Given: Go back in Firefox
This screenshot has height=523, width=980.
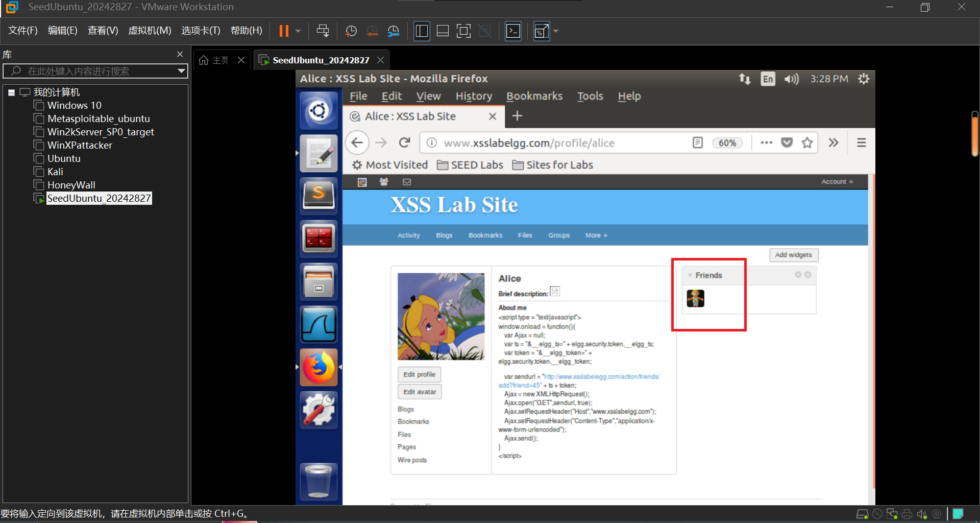Looking at the screenshot, I should pos(357,142).
